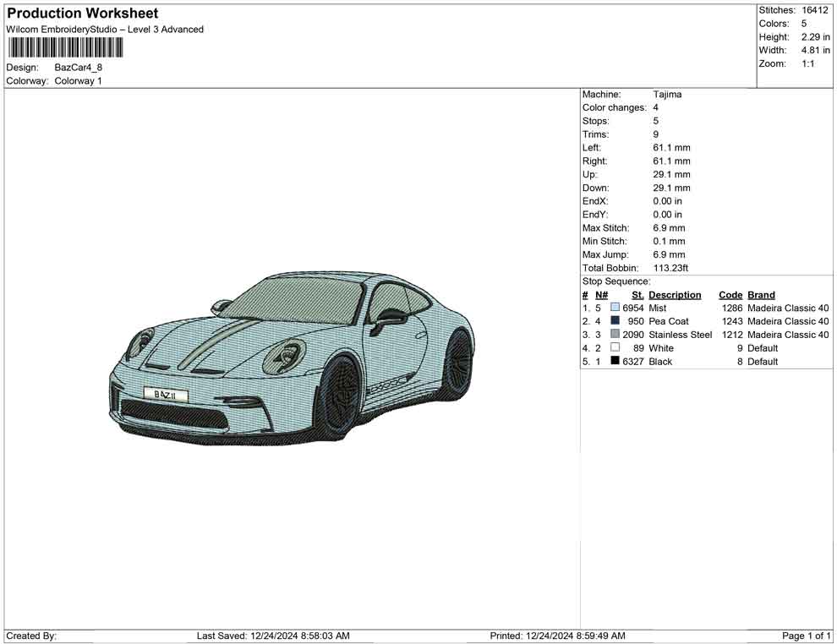Click the Mist color swatch
Viewport: 837px width, 644px height.
coord(615,308)
